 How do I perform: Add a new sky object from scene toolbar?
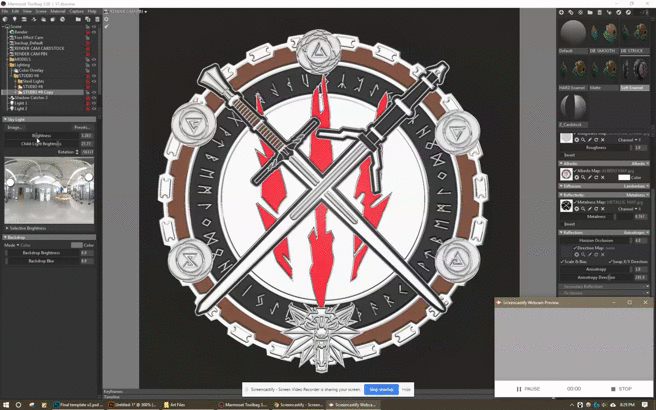click(5, 19)
